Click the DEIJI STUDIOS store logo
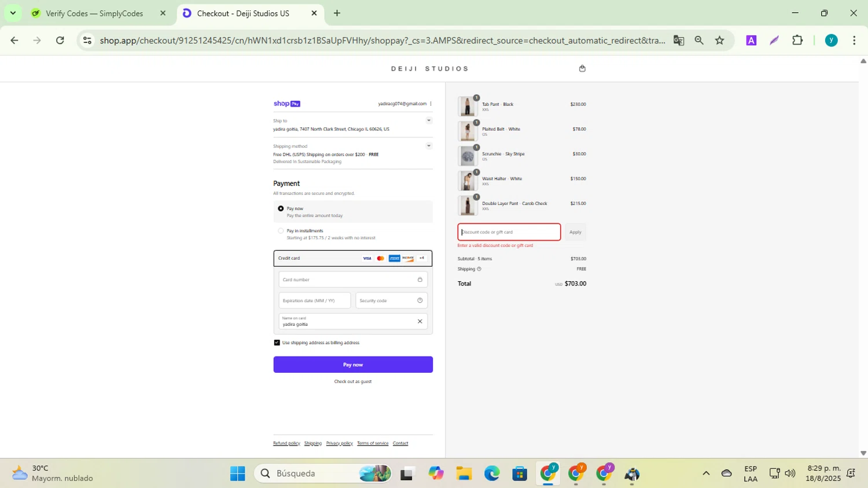The width and height of the screenshot is (868, 488). click(x=430, y=69)
